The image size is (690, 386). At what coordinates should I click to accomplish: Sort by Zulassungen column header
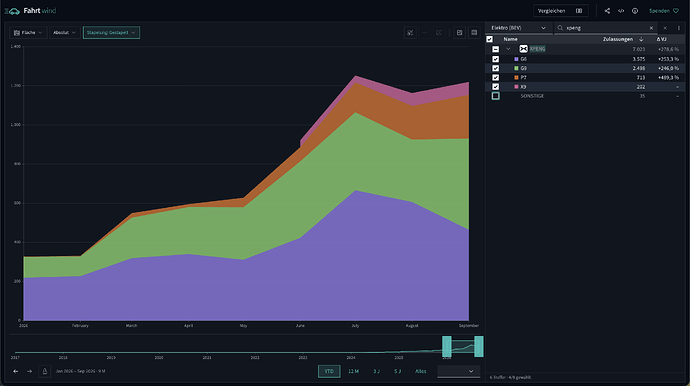pyautogui.click(x=618, y=39)
